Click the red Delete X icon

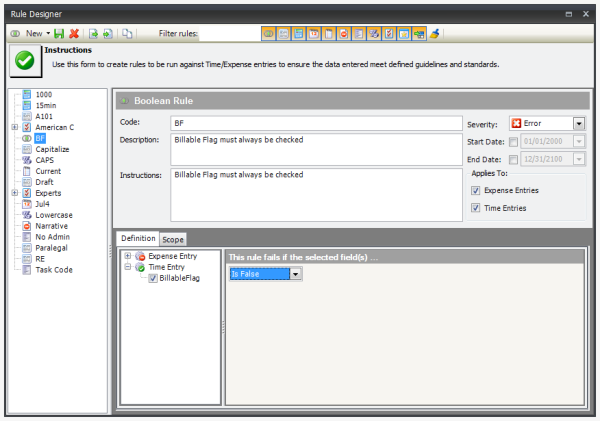tap(74, 33)
